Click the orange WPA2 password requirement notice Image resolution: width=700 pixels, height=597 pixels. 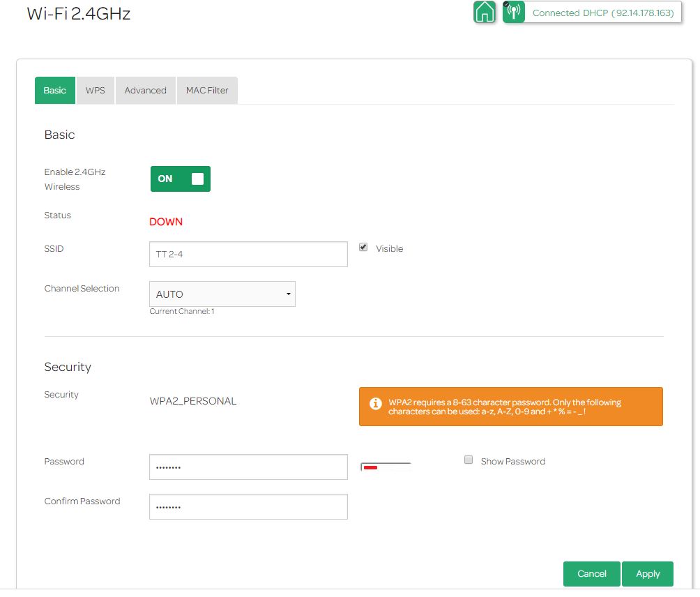[x=510, y=407]
